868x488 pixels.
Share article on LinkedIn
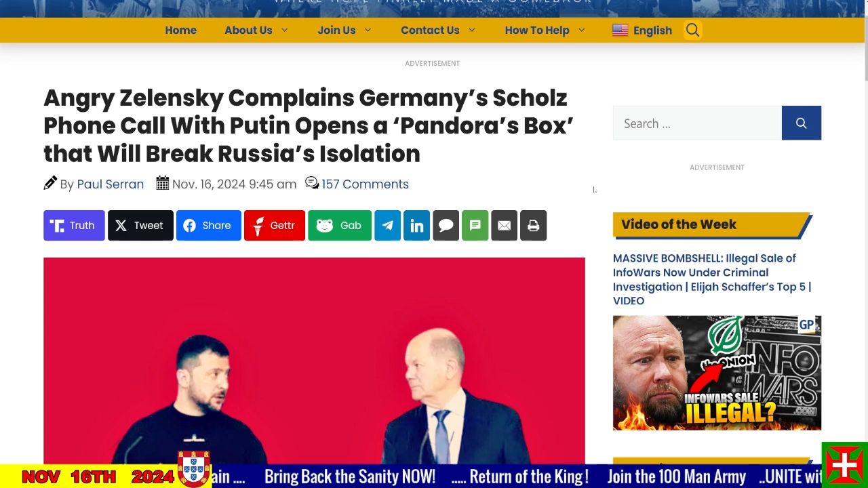click(417, 226)
